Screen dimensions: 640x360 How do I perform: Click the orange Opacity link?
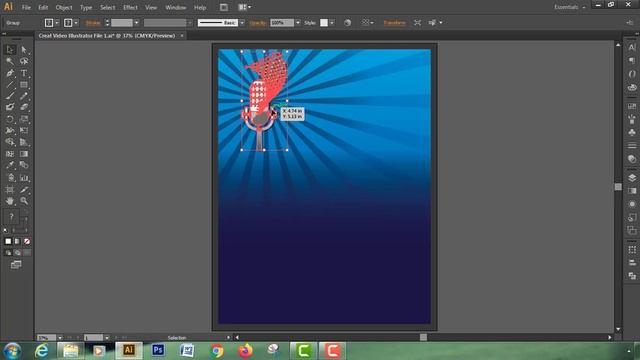(258, 23)
